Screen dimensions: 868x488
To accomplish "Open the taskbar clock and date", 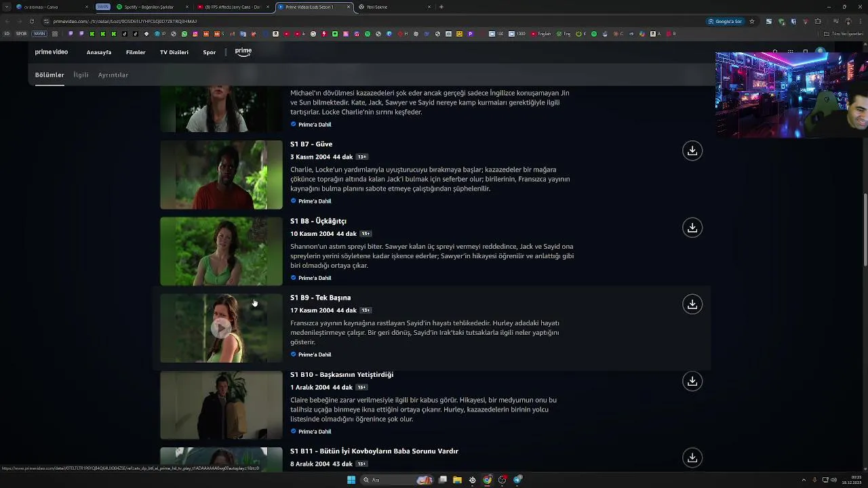I will tap(851, 480).
